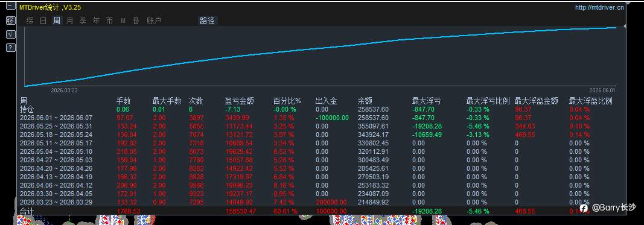
Task: Open the 币 currency tab
Action: tap(109, 21)
